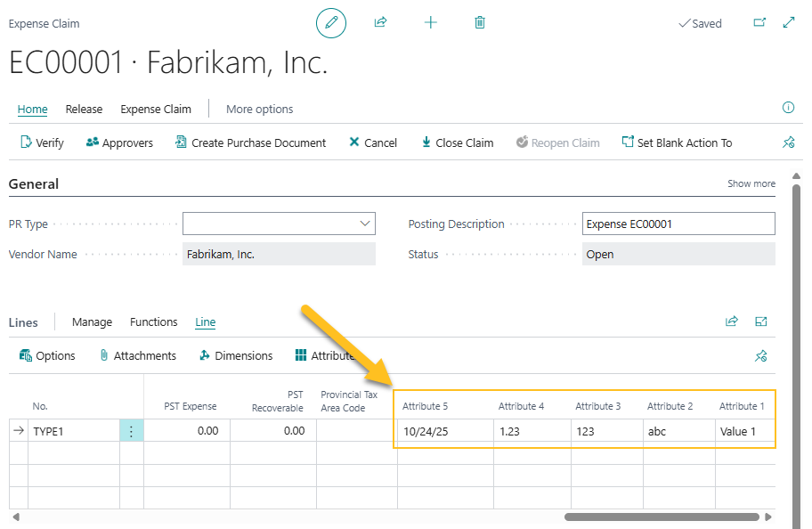Screen dimensions: 812x529
Task: Expand More options menu
Action: click(259, 109)
